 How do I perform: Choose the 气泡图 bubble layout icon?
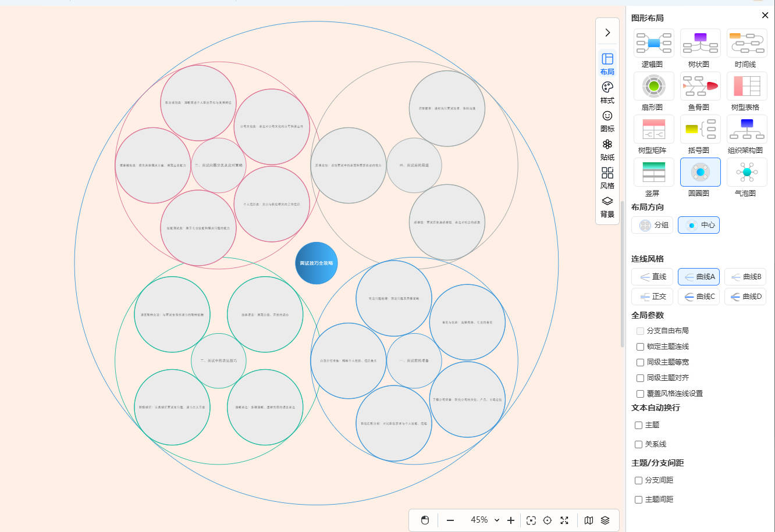[746, 172]
